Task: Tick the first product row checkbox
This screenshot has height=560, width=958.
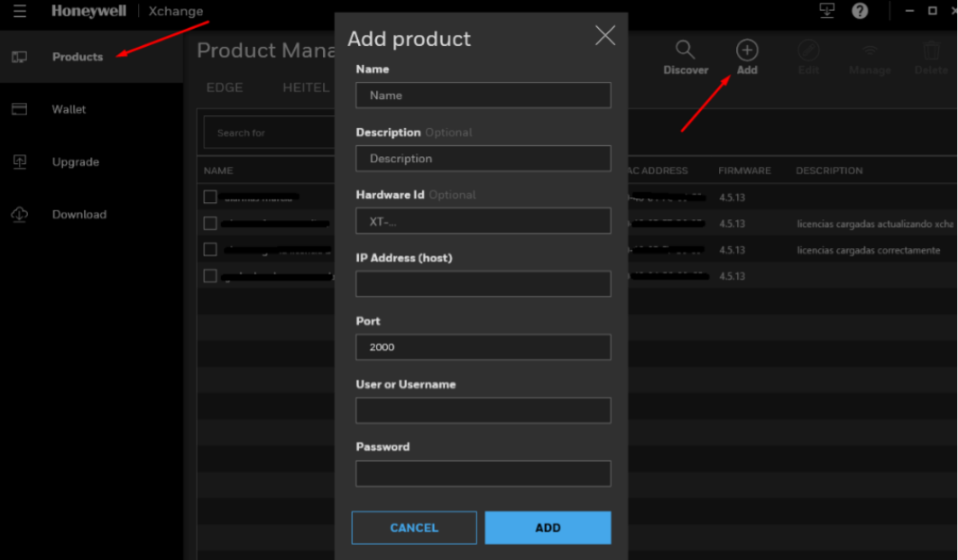Action: (x=210, y=197)
